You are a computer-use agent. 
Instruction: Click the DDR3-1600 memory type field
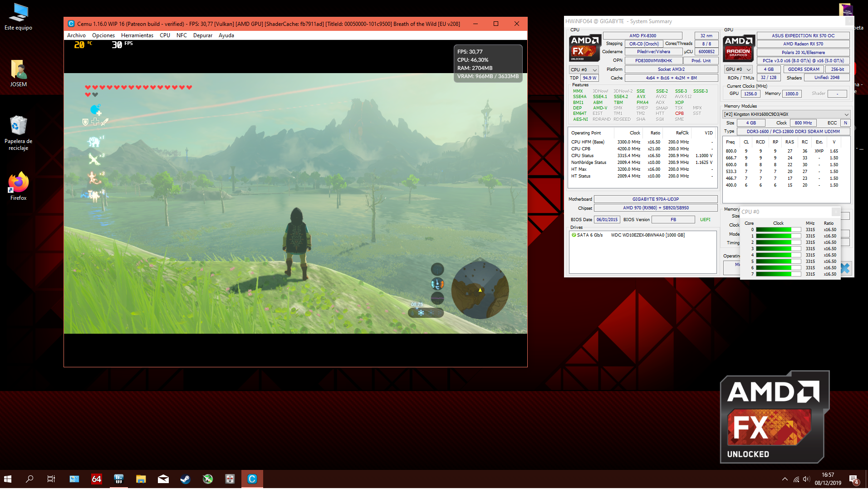pyautogui.click(x=793, y=132)
